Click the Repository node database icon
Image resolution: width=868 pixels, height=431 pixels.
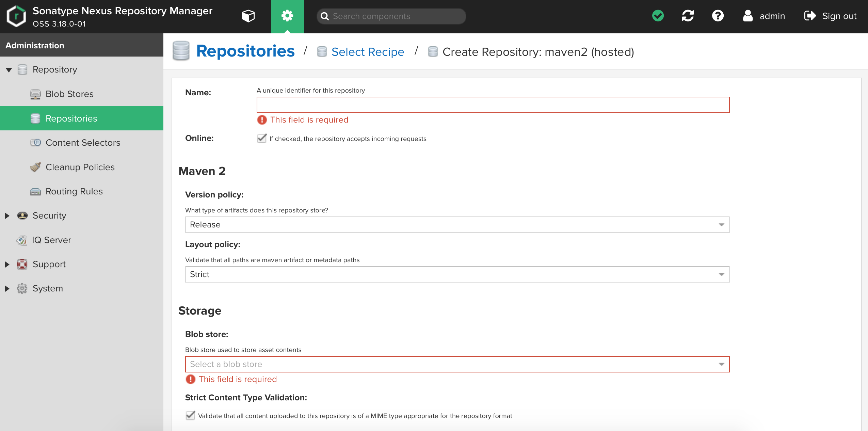pyautogui.click(x=22, y=69)
